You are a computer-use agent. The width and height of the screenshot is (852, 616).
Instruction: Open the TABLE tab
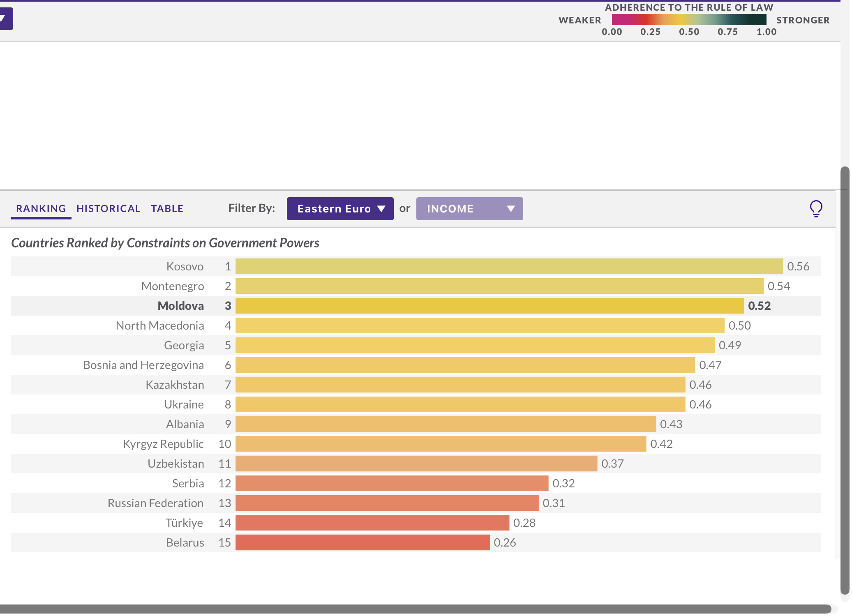(167, 208)
